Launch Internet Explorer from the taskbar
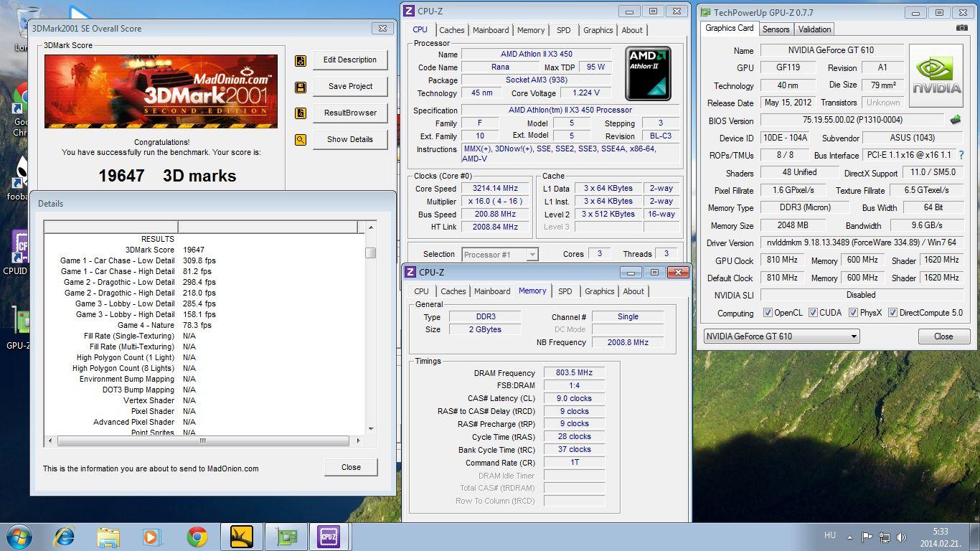The width and height of the screenshot is (980, 551). [x=65, y=537]
